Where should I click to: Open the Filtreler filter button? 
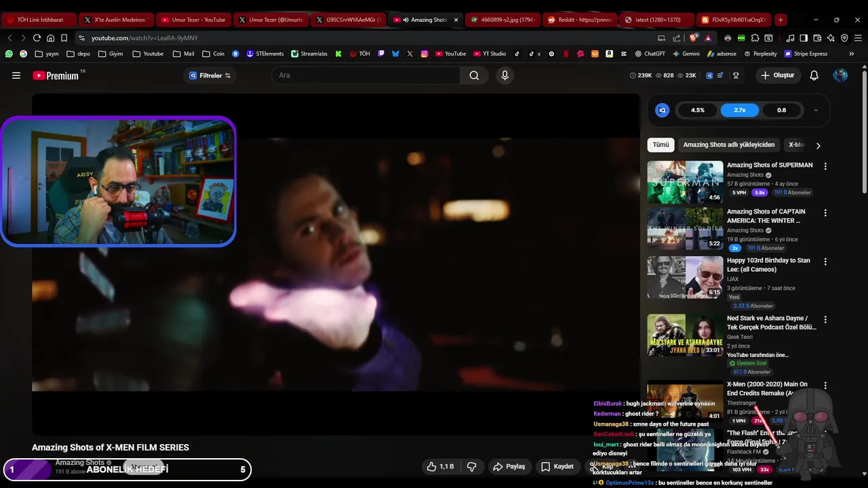point(210,75)
